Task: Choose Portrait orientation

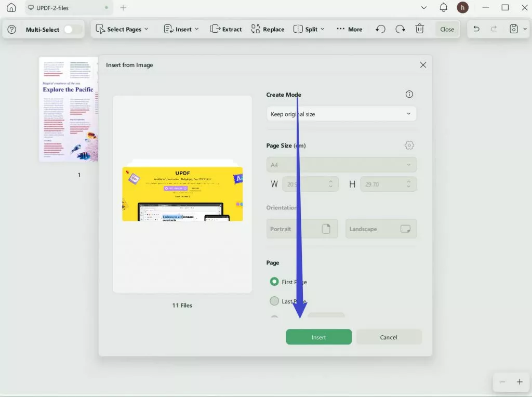Action: click(x=302, y=229)
